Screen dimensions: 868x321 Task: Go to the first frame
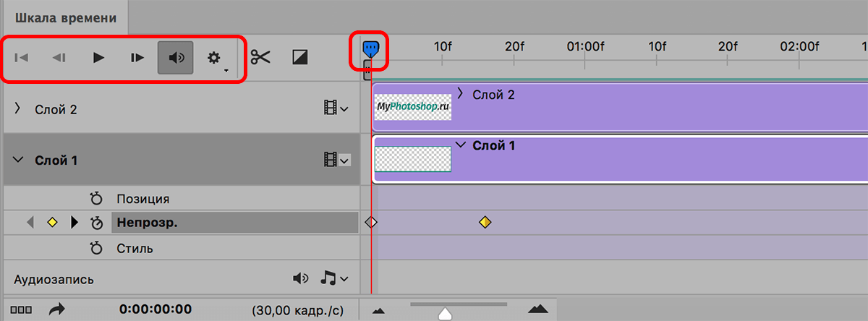(x=22, y=58)
